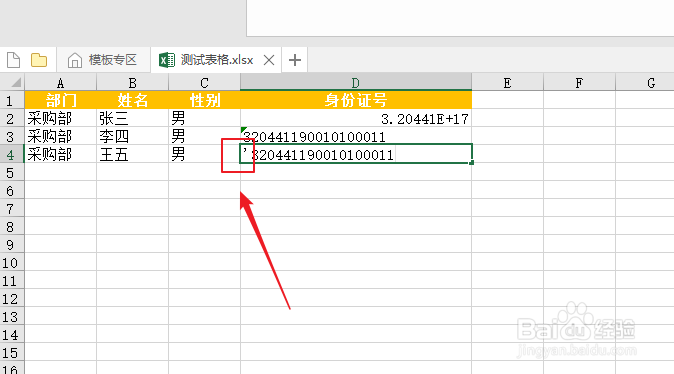Select row 12 header
The height and width of the screenshot is (374, 674).
pos(12,299)
